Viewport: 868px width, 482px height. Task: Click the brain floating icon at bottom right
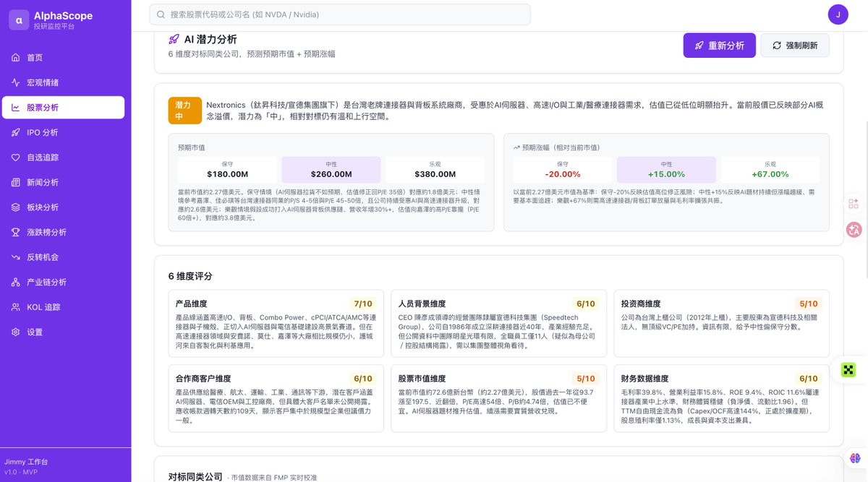click(x=854, y=457)
